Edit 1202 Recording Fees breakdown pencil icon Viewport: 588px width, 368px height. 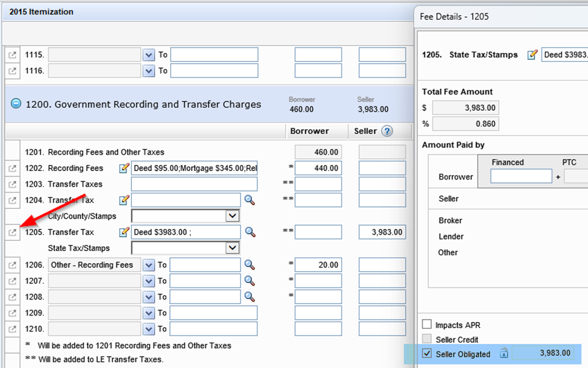(124, 168)
